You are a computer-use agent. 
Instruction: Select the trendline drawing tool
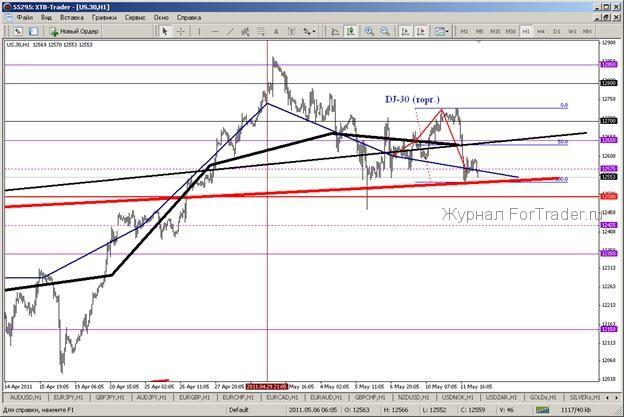click(230, 31)
